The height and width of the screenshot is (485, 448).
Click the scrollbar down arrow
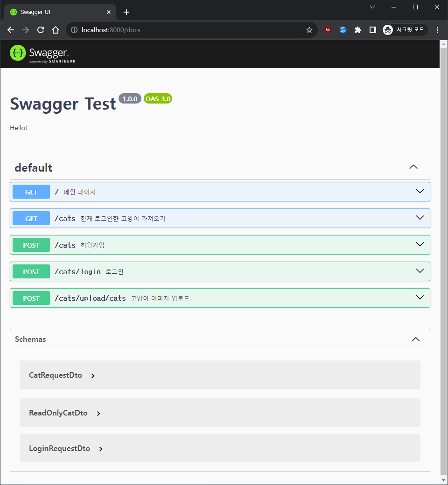tap(444, 481)
